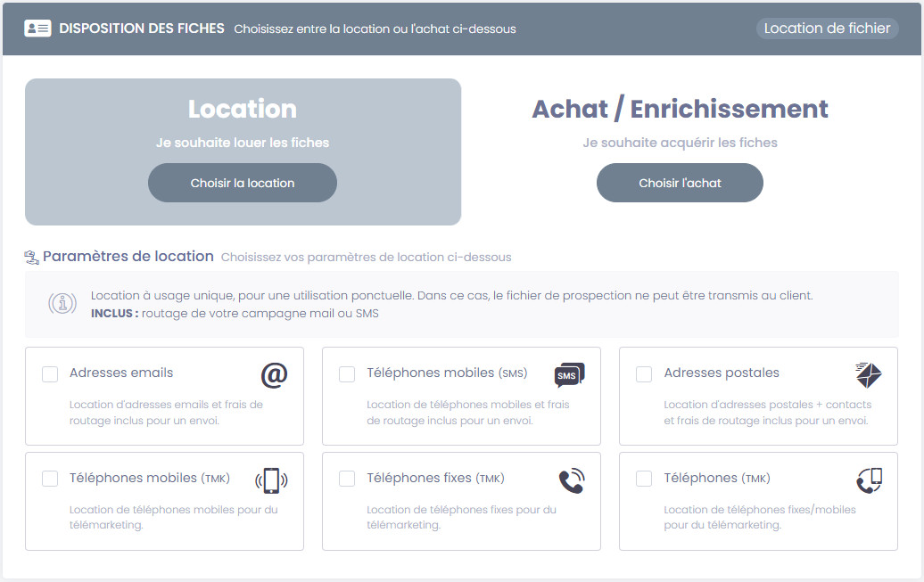
Task: Click the combined phone/mobile icon
Action: 868,480
